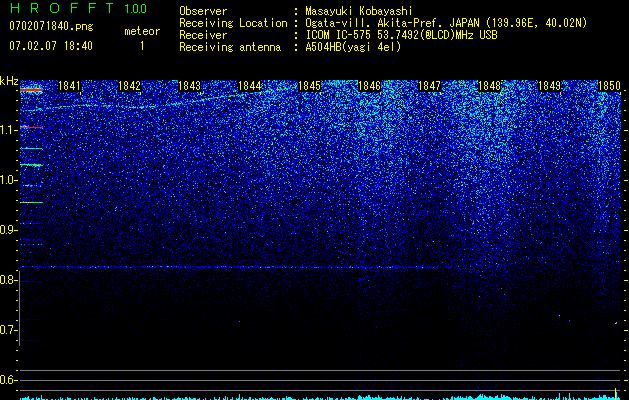Image resolution: width=629 pixels, height=400 pixels.
Task: Click the ICOM IC-575 receiver frequency text
Action: coord(401,35)
